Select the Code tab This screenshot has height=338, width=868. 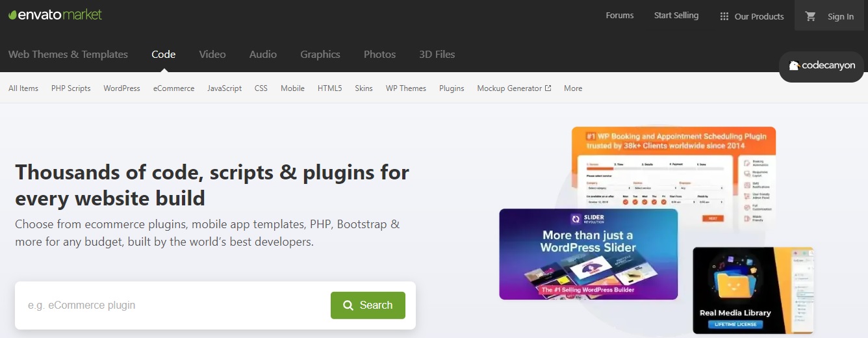(164, 54)
